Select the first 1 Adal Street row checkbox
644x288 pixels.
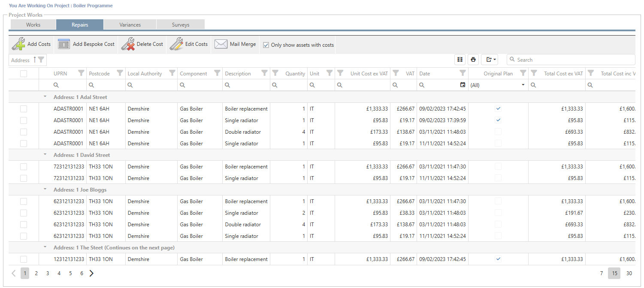(24, 109)
